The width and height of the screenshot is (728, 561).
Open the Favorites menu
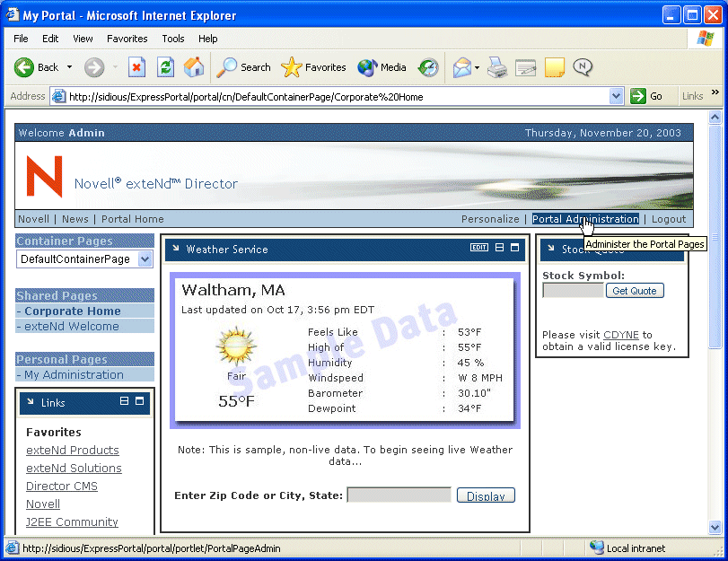pyautogui.click(x=127, y=39)
